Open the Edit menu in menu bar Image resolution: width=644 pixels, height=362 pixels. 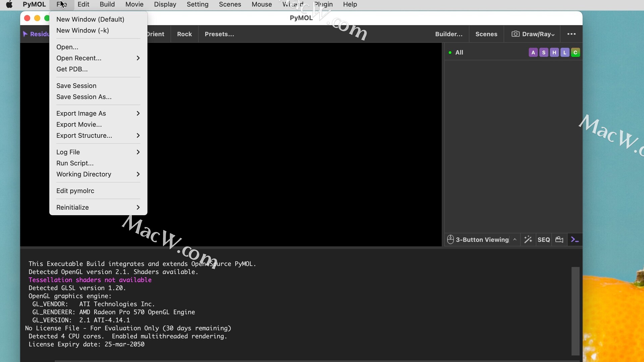point(83,4)
